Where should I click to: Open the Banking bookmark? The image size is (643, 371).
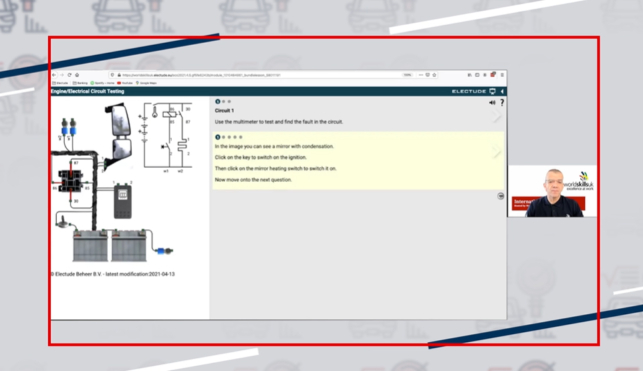[80, 83]
